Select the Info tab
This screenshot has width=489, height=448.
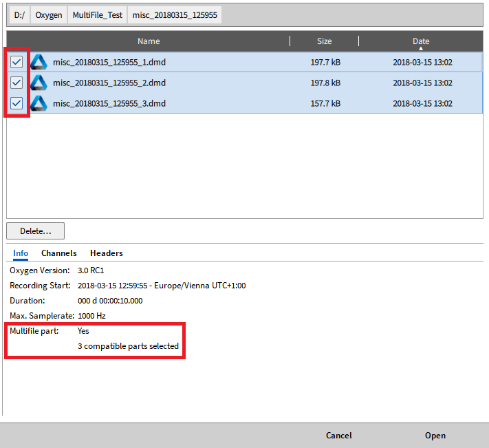click(21, 253)
